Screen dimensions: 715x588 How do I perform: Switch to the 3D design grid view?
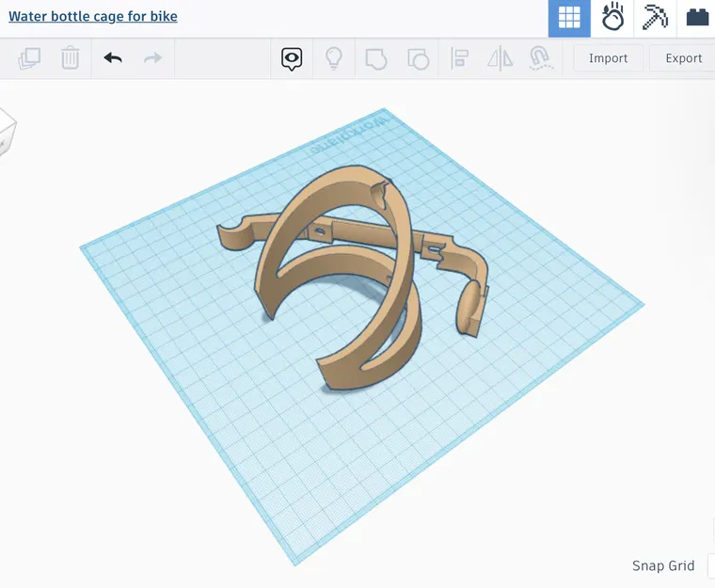[x=569, y=18]
